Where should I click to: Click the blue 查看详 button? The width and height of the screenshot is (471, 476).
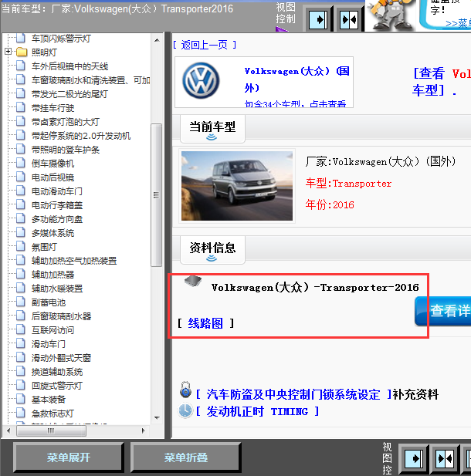(x=443, y=311)
